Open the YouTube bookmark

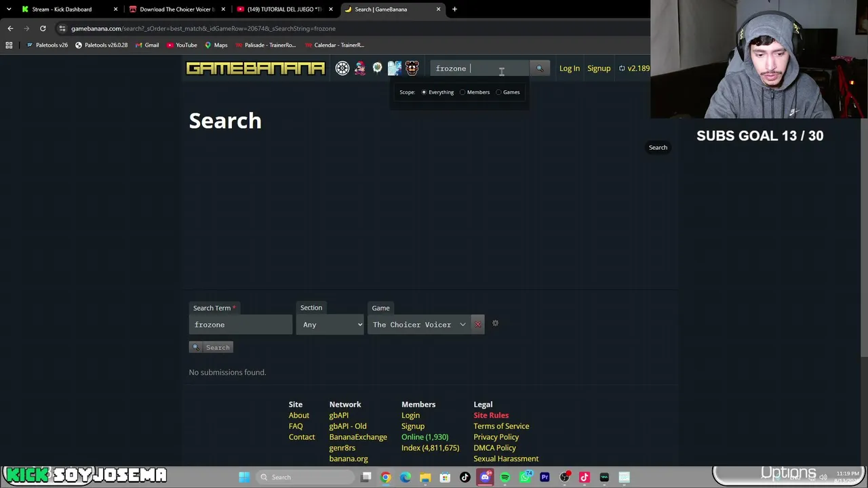tap(182, 45)
